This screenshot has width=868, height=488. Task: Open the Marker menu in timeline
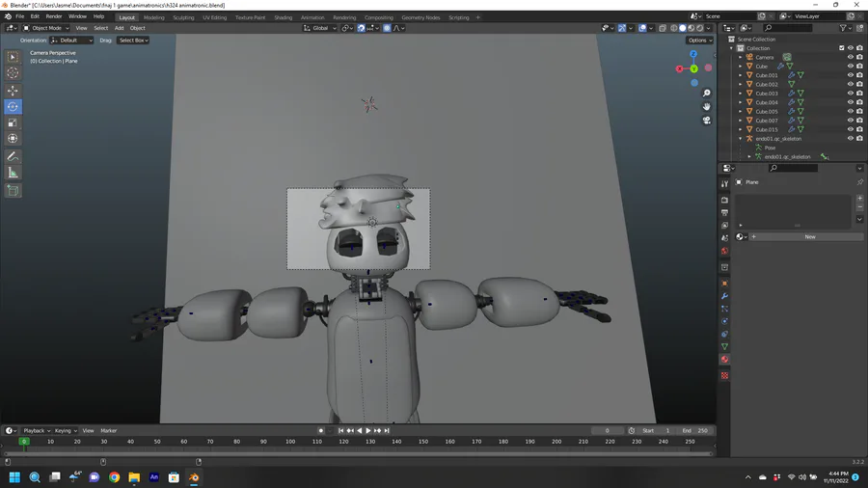[108, 430]
